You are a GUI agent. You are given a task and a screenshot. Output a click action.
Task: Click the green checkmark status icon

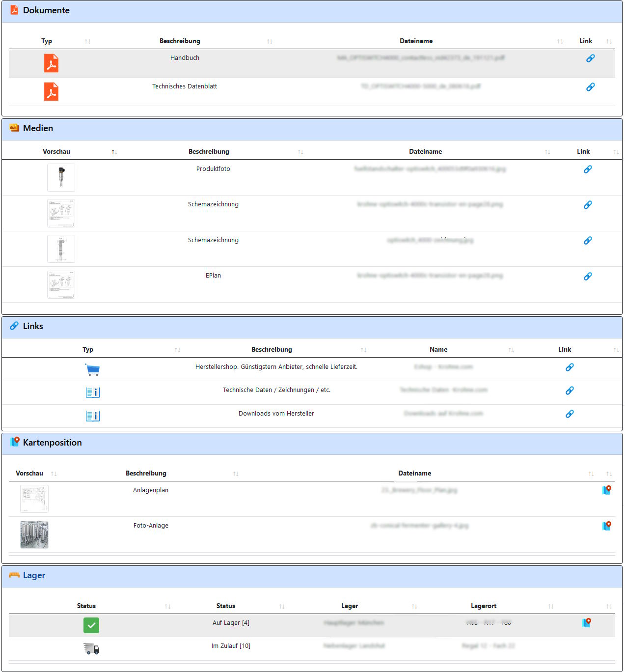[91, 625]
